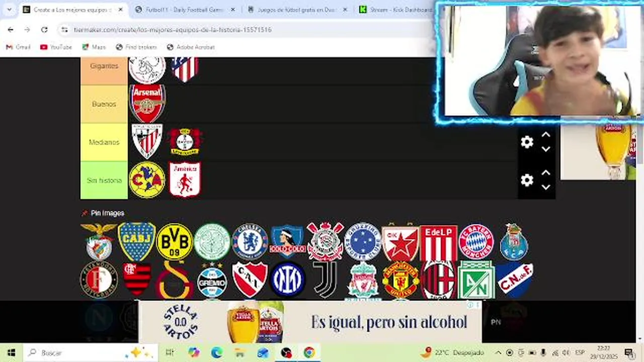Open the YouTube bookmark
The image size is (644, 362).
click(x=56, y=47)
